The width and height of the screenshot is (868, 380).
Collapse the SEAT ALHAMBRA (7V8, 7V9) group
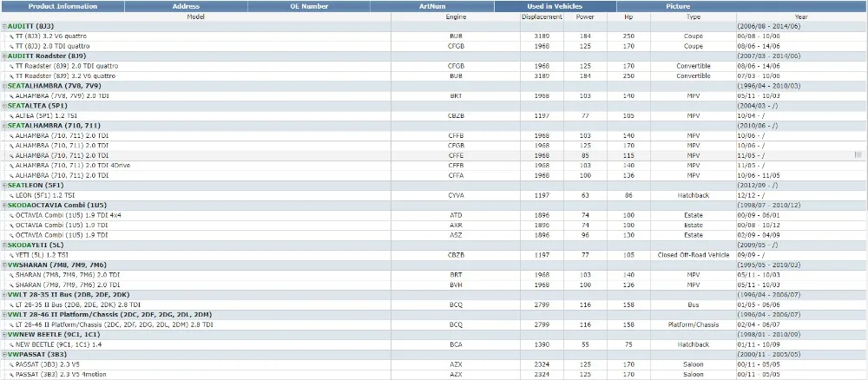(x=4, y=86)
